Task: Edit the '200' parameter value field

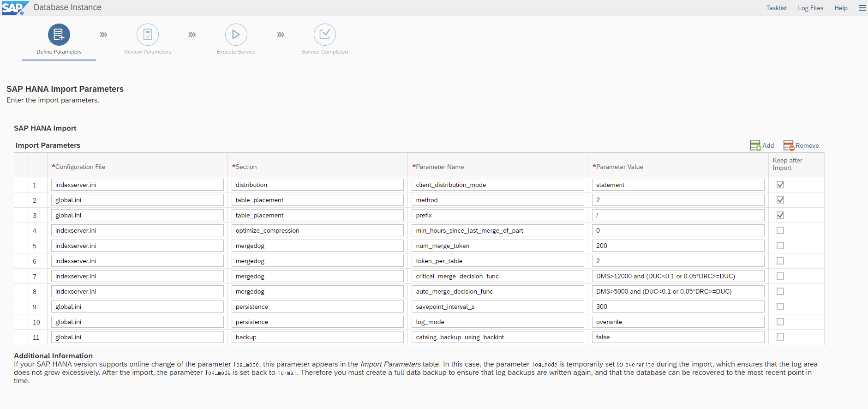Action: tap(678, 246)
